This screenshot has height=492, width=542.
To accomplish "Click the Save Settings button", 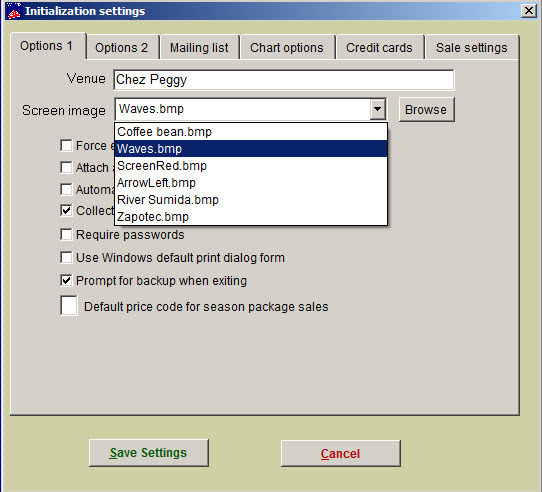I will coord(149,453).
